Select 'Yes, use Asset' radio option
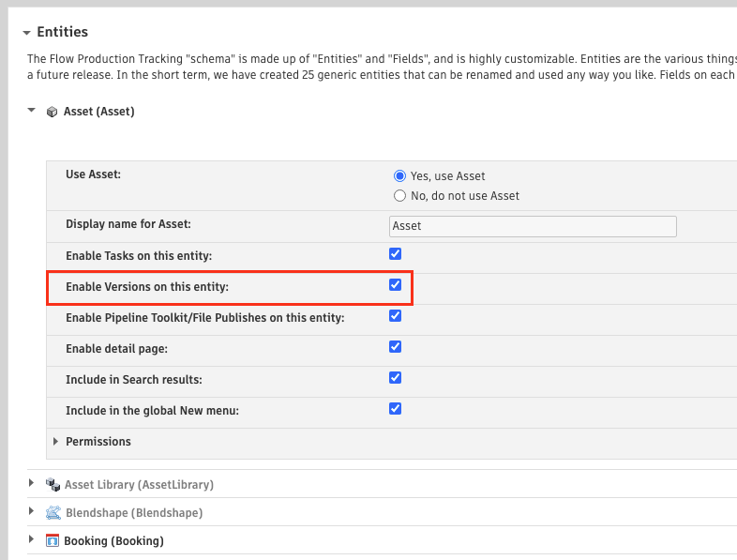 [400, 175]
